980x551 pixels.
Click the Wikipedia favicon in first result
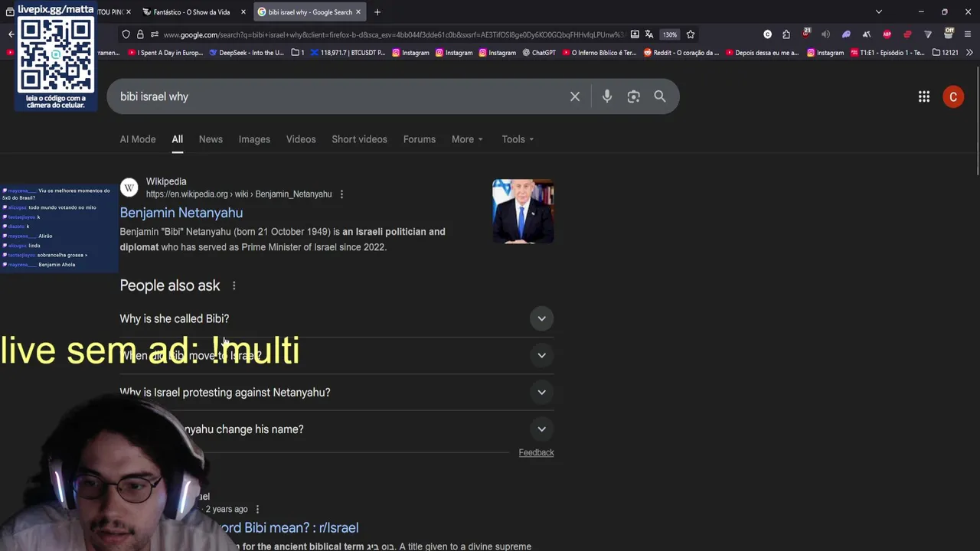[x=129, y=187]
